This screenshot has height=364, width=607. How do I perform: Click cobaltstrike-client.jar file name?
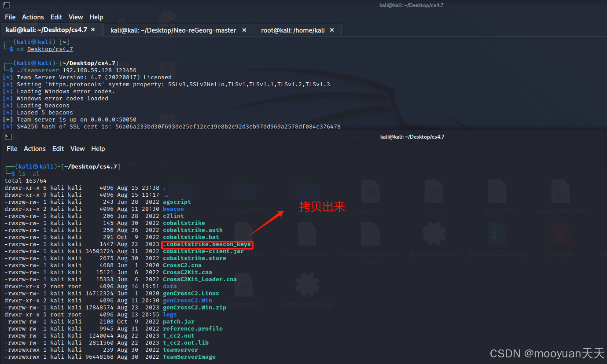[x=203, y=251]
